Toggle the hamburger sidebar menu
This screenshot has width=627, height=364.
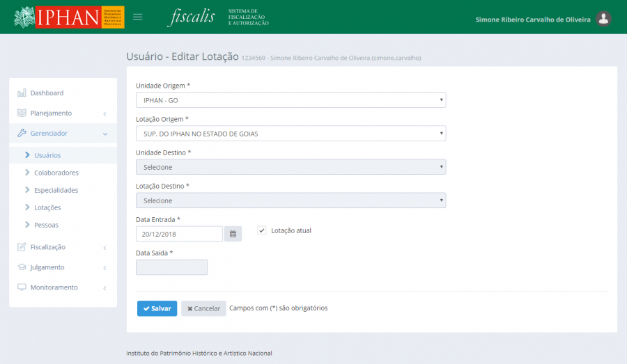[138, 17]
